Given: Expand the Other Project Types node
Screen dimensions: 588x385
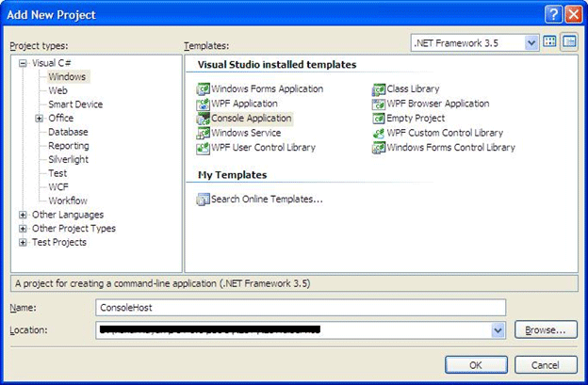Looking at the screenshot, I should [23, 229].
